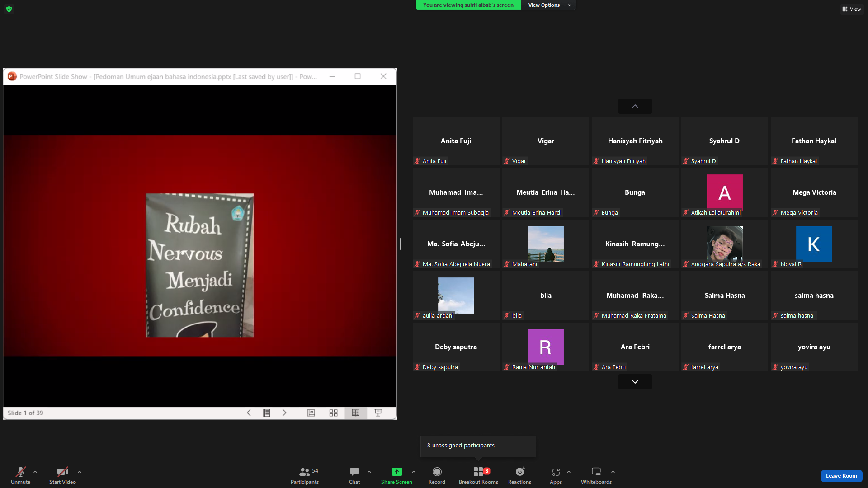
Task: Select the Mega Victoria participant tile
Action: coord(814,192)
